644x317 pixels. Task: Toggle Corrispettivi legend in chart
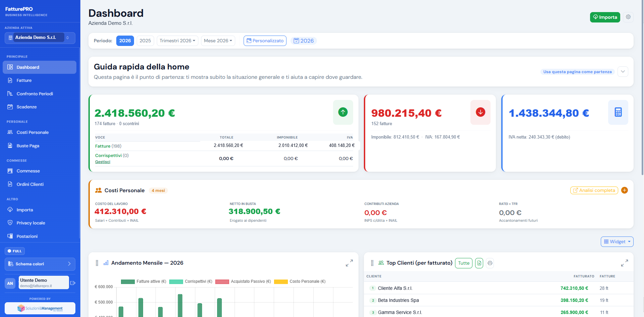[x=191, y=281]
